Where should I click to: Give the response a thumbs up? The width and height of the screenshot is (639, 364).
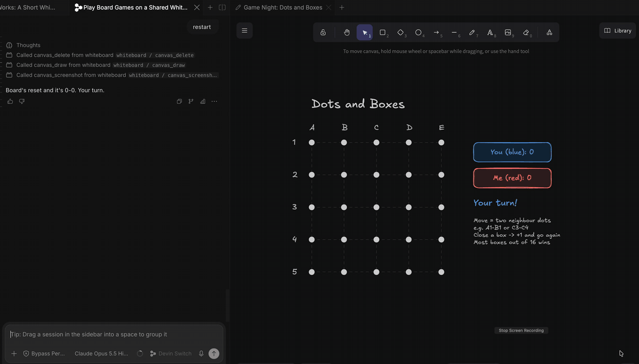tap(10, 101)
